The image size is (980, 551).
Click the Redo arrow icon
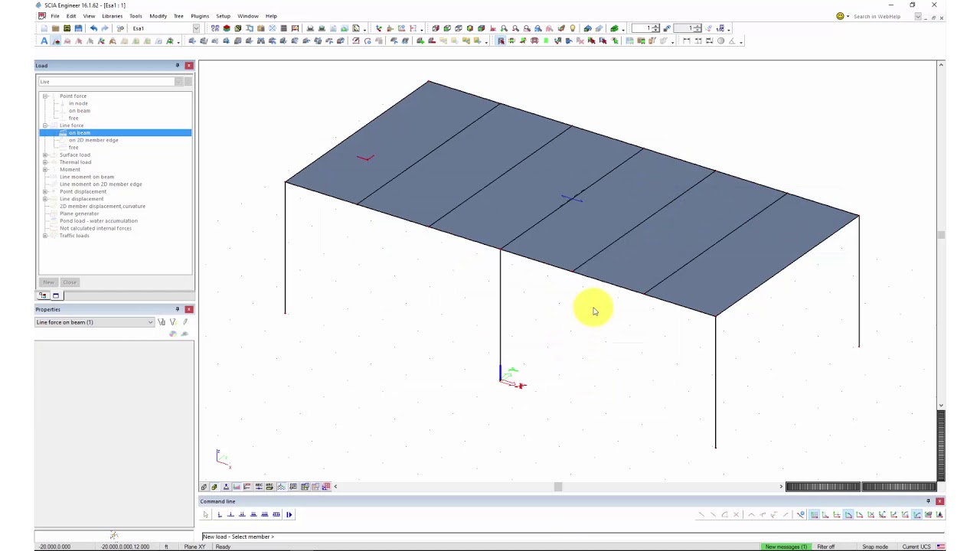click(x=105, y=28)
